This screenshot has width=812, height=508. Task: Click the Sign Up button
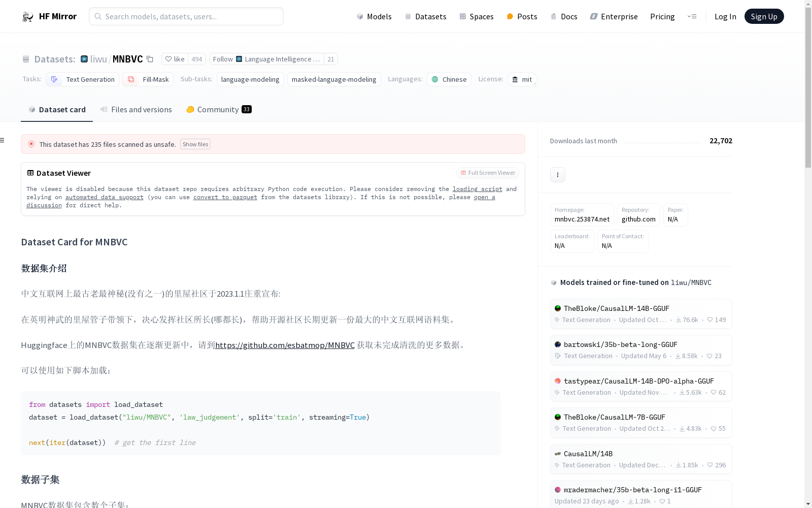764,16
